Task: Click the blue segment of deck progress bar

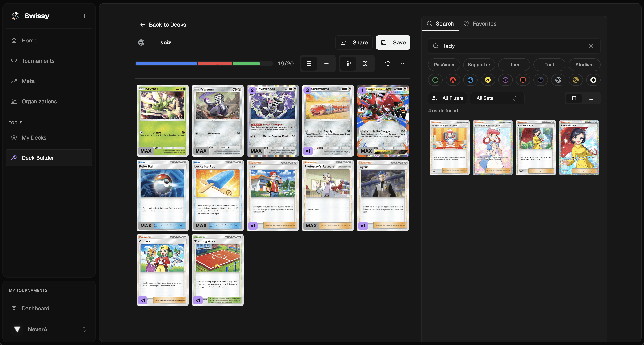Action: (166, 64)
